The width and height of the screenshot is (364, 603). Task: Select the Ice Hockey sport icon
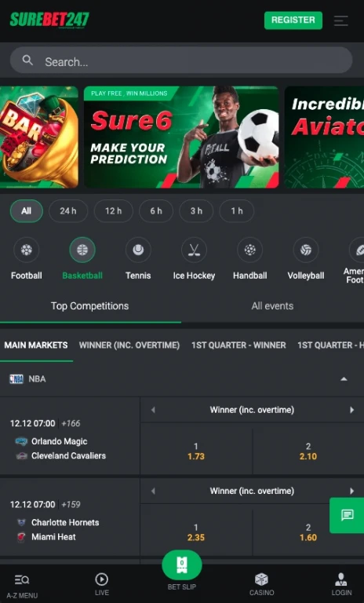click(x=194, y=250)
